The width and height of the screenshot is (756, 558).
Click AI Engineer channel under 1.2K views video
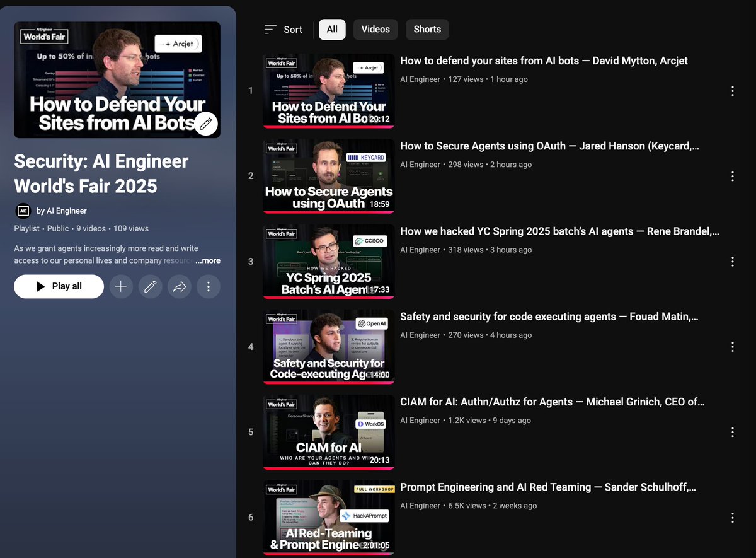[420, 421]
